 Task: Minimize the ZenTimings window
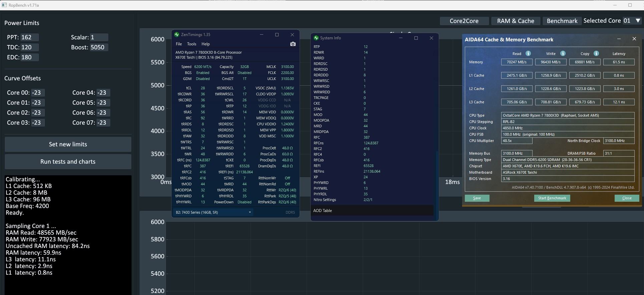(x=262, y=35)
